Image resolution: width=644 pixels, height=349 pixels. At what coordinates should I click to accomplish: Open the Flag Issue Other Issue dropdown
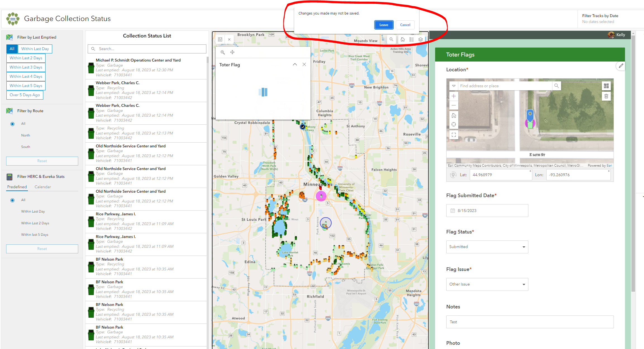(x=487, y=284)
